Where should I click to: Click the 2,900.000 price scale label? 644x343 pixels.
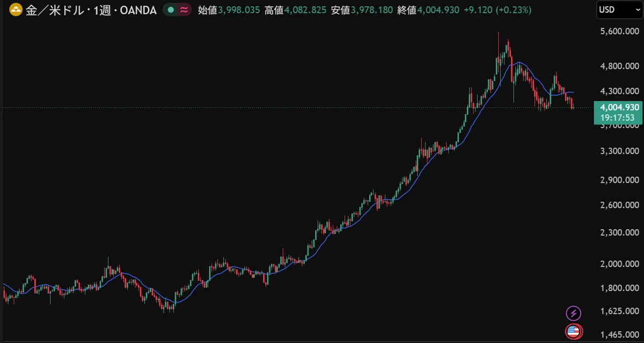[619, 180]
